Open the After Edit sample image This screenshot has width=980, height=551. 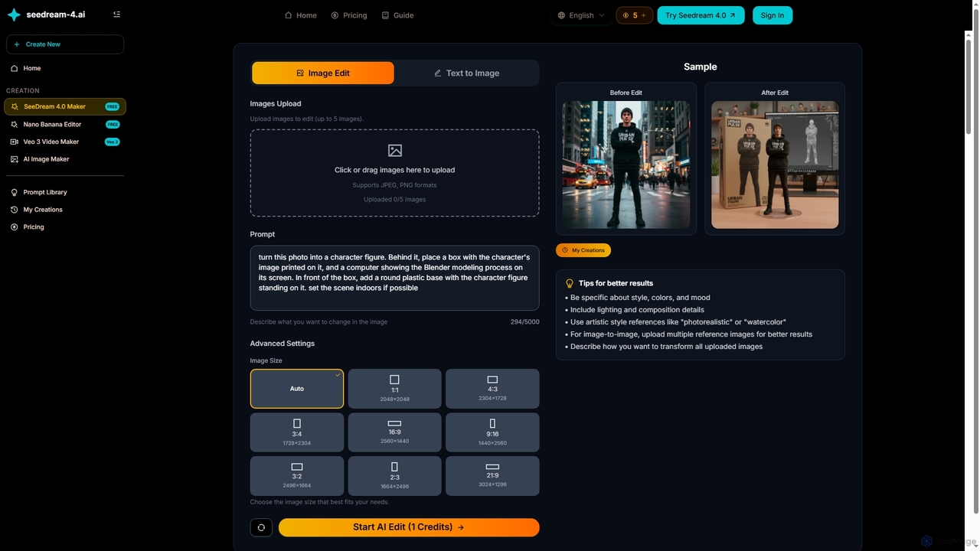(775, 165)
